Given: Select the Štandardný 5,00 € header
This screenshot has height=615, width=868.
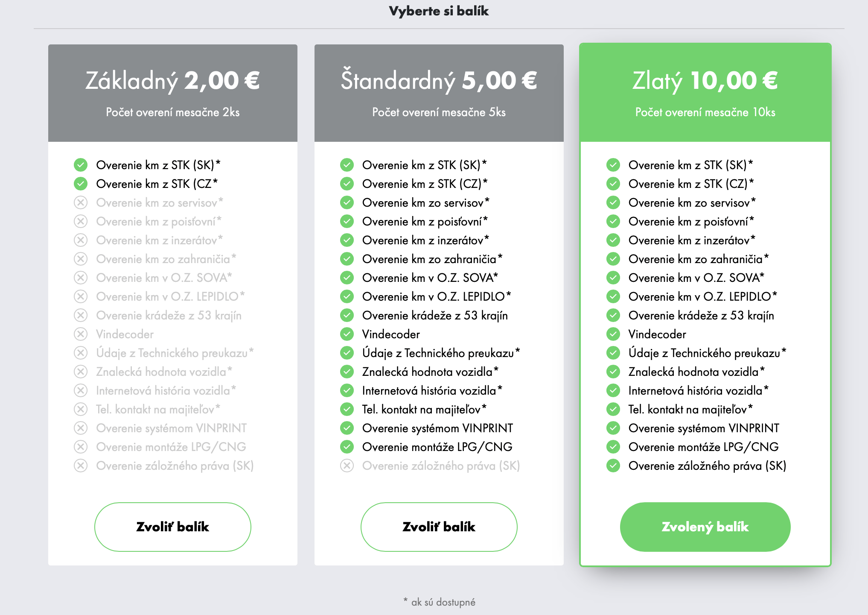Looking at the screenshot, I should pos(439,81).
